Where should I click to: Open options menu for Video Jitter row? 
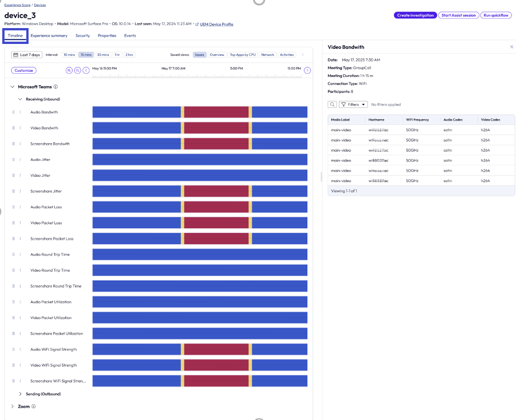20,175
